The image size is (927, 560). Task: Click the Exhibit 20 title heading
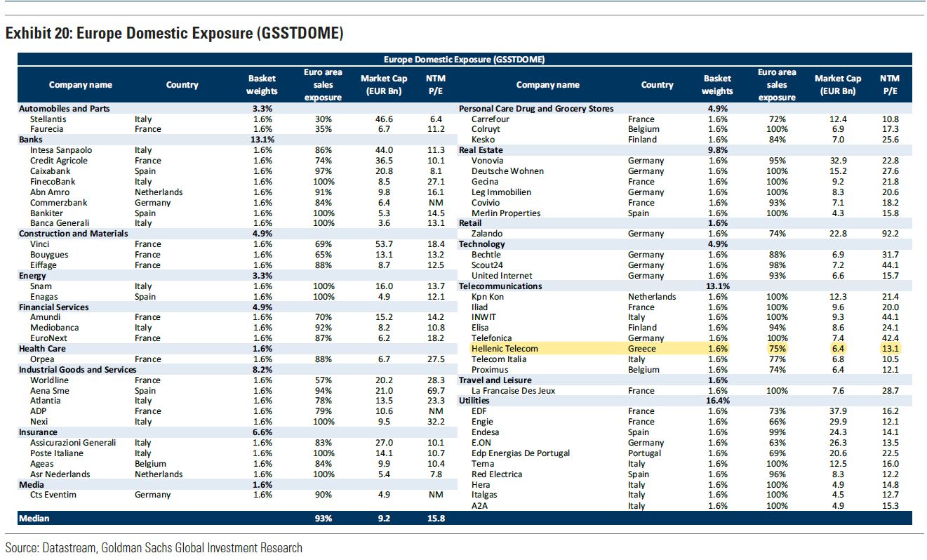(174, 33)
